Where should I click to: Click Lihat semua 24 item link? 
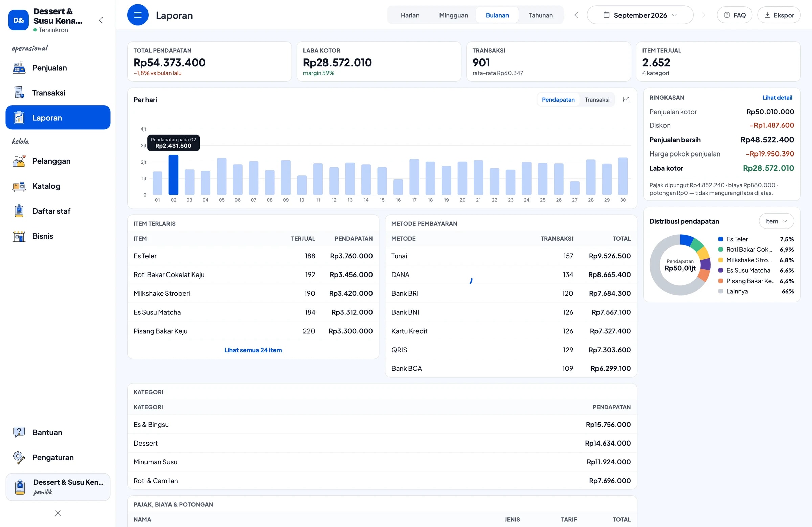pos(253,350)
